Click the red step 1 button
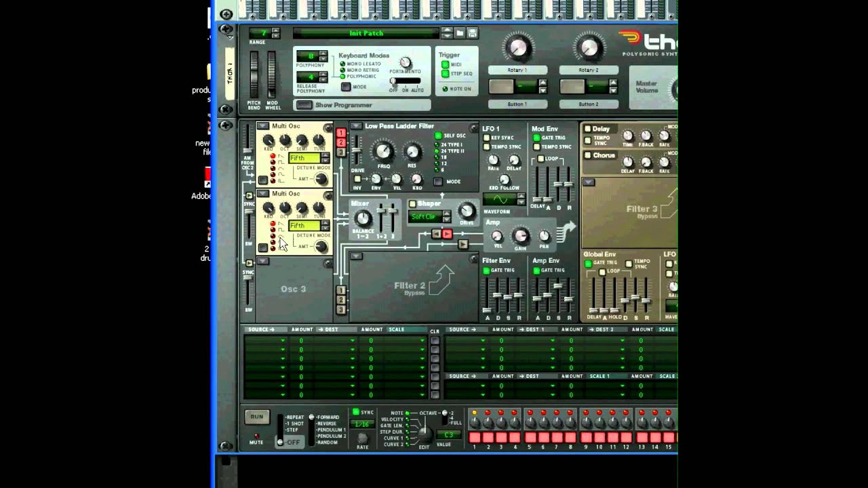The height and width of the screenshot is (488, 868). click(475, 438)
